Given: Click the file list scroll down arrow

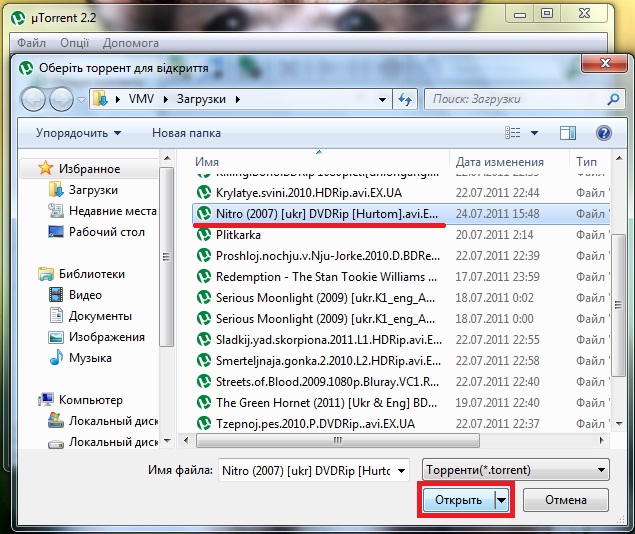Looking at the screenshot, I should click(x=619, y=423).
